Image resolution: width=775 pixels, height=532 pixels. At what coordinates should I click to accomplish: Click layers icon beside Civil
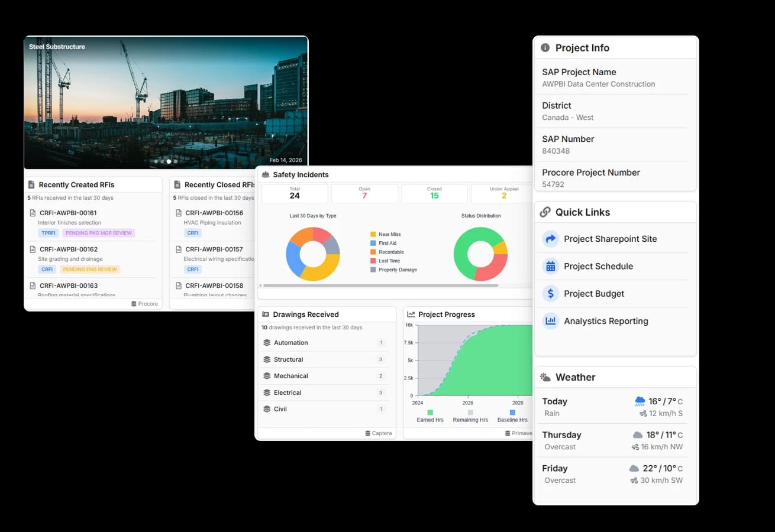[x=267, y=409]
